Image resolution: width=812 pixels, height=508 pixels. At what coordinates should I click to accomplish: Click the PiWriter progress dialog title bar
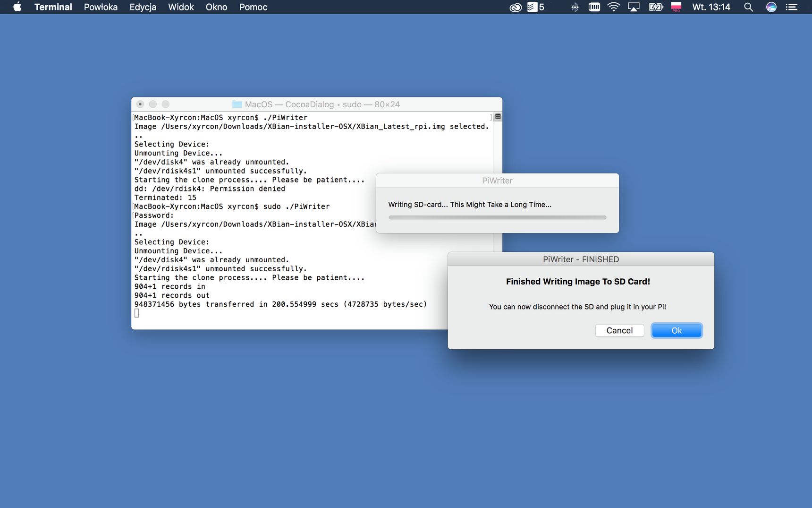tap(497, 181)
